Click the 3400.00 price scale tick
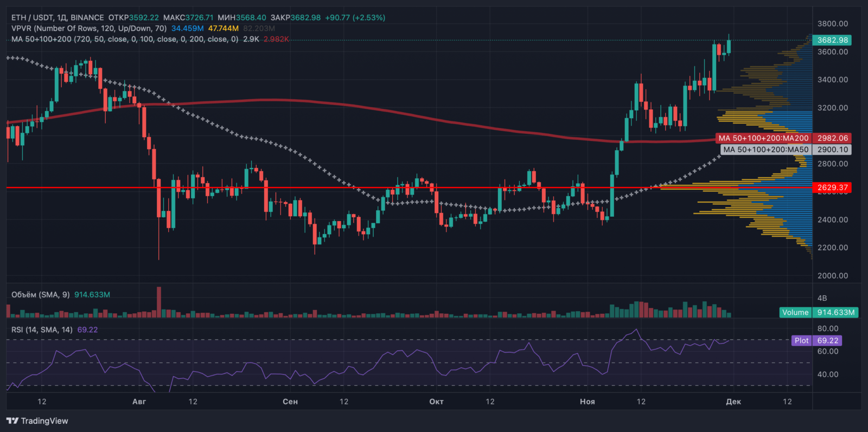 (833, 80)
